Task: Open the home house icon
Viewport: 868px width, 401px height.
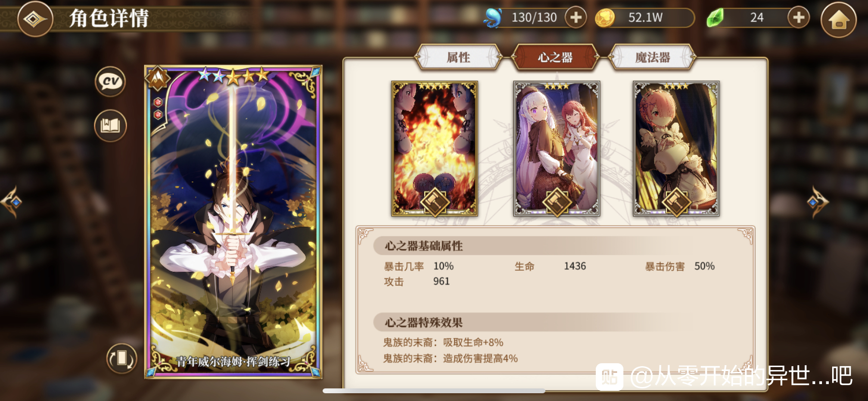Action: 838,19
